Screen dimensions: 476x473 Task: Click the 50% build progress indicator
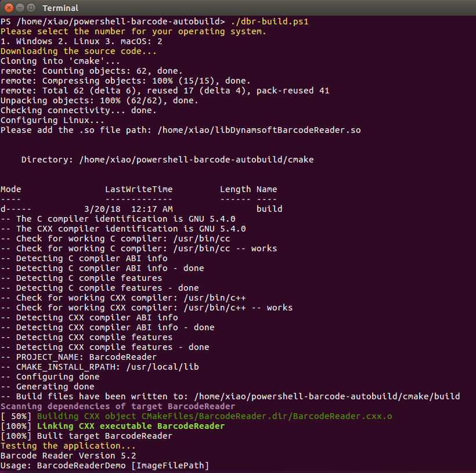point(17,416)
